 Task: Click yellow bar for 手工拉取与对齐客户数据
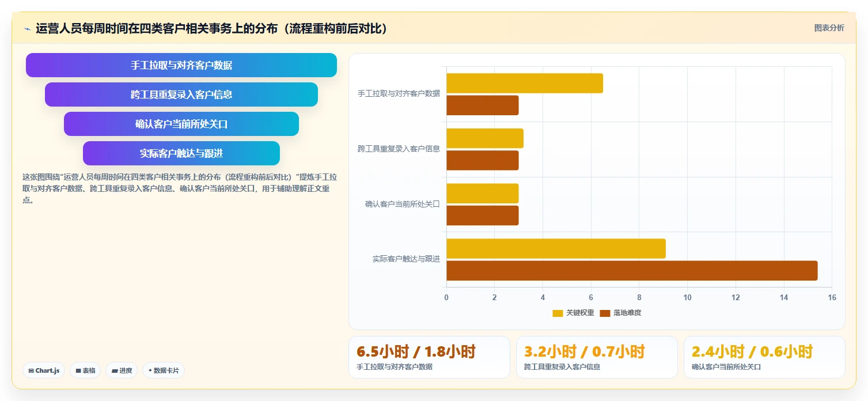point(525,83)
